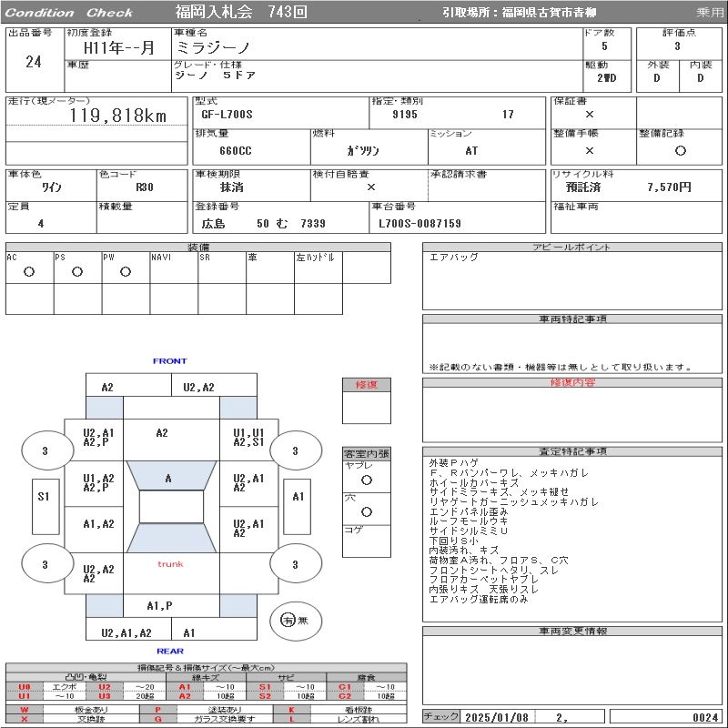Select the transmission value "AT"
This screenshot has width=728, height=728.
pos(471,150)
